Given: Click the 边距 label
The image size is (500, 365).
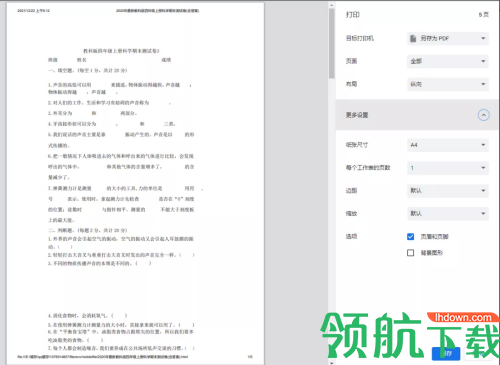Looking at the screenshot, I should 351,191.
